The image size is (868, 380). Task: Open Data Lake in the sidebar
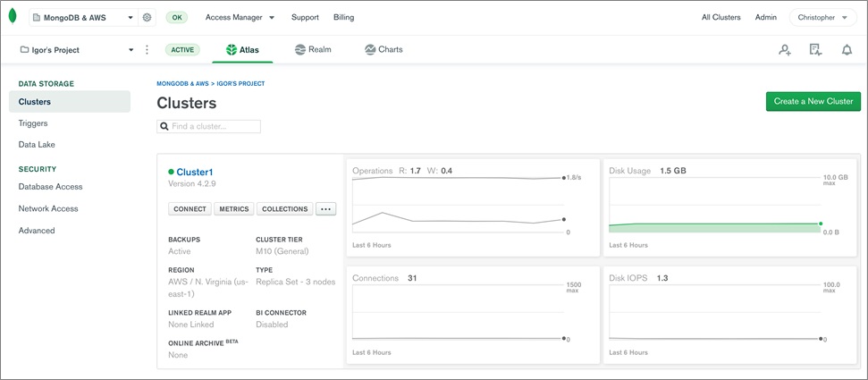(x=37, y=145)
